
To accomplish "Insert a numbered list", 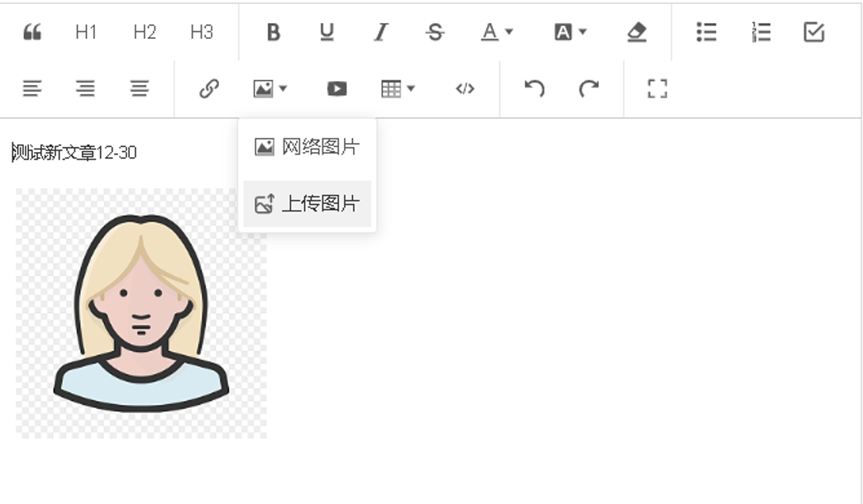I will tap(760, 32).
